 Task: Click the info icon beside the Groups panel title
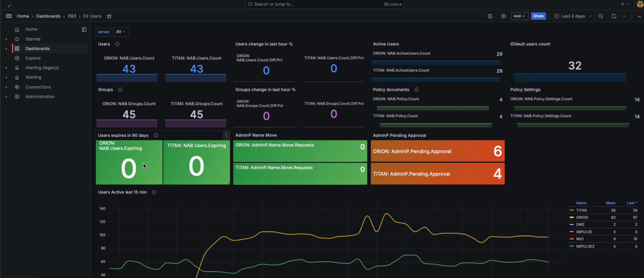pos(120,89)
